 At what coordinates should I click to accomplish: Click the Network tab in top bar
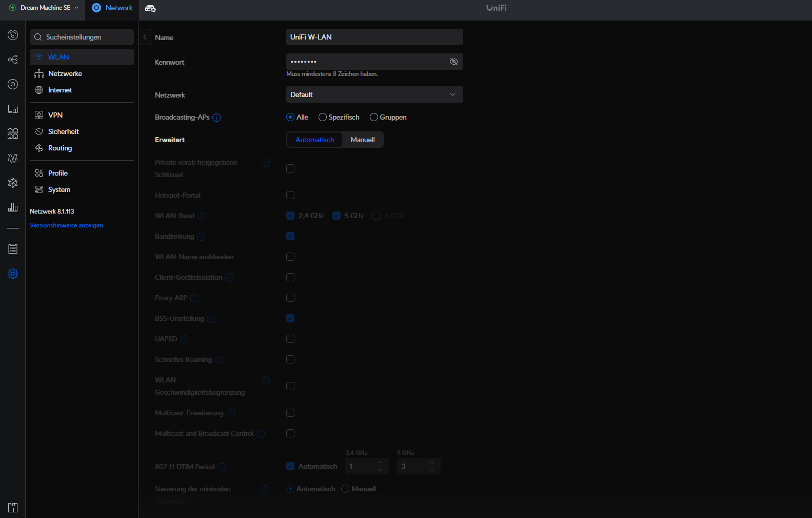[112, 8]
